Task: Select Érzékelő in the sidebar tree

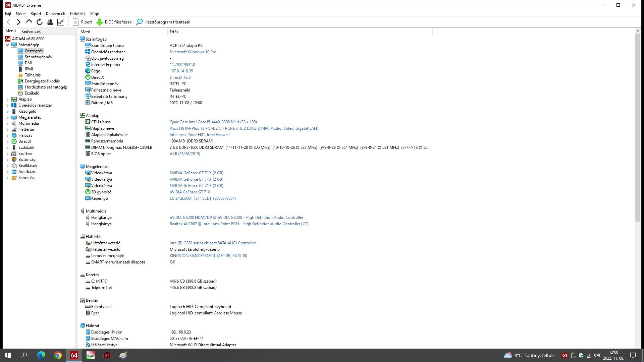Action: pyautogui.click(x=32, y=93)
